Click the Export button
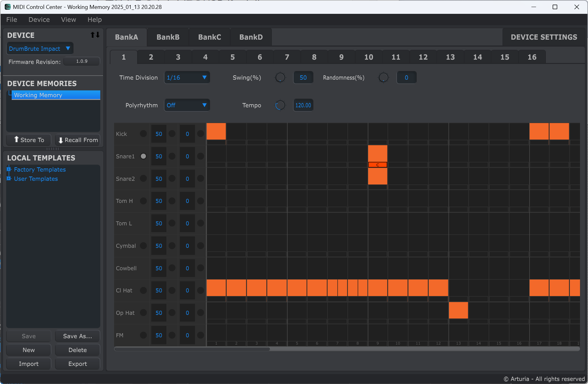This screenshot has height=384, width=588. [78, 364]
